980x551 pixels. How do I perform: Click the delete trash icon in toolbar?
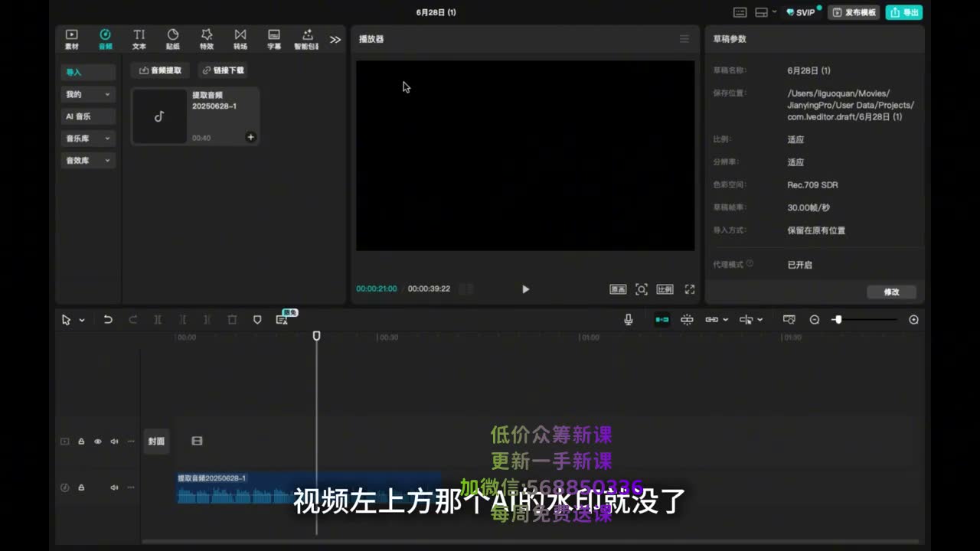click(232, 320)
